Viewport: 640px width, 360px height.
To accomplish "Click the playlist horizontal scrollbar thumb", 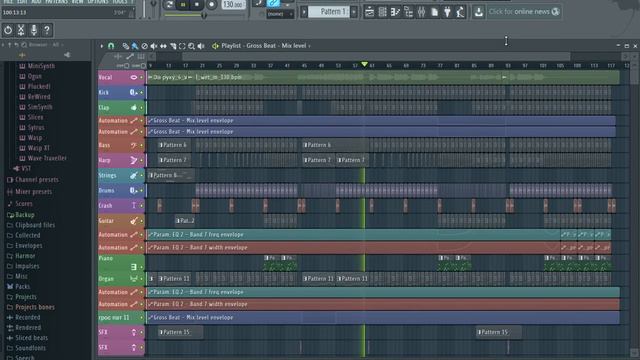I will pyautogui.click(x=376, y=56).
